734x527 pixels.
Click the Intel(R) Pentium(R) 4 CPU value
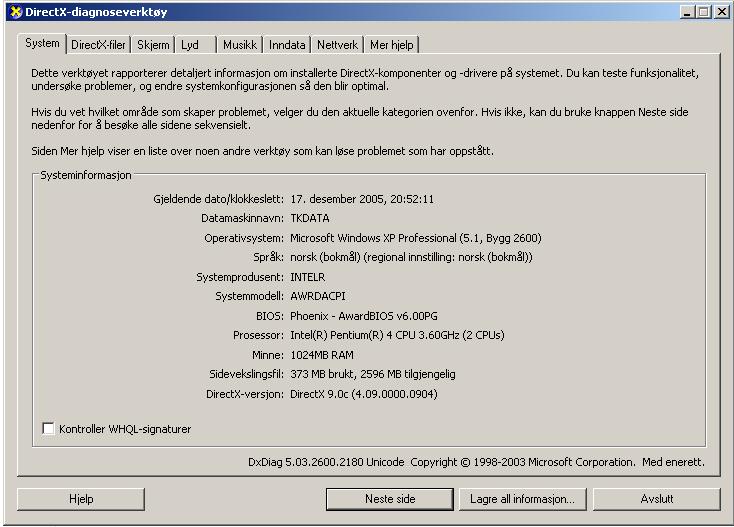point(397,335)
